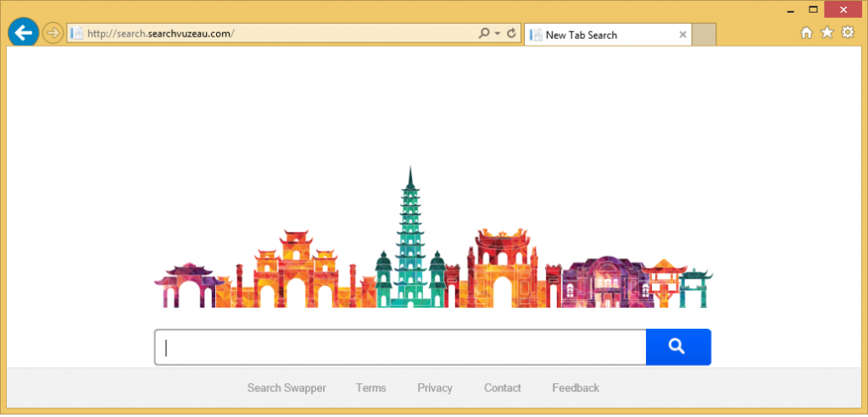Refresh the current page

[511, 34]
